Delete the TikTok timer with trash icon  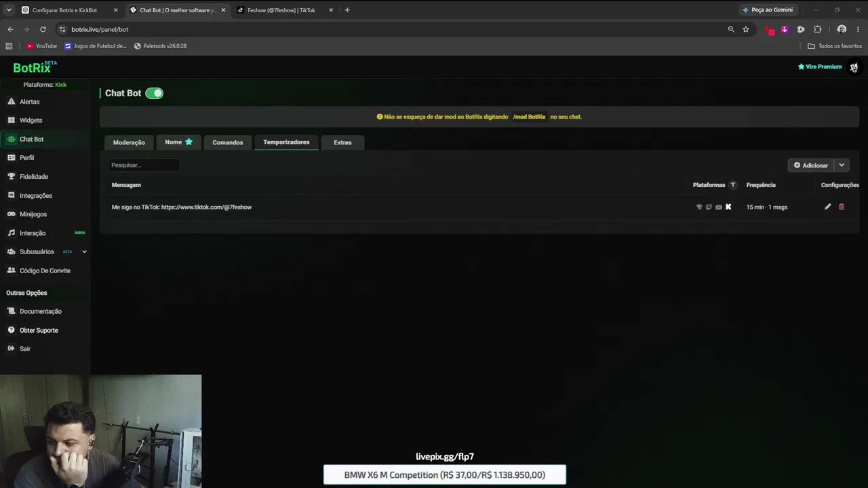pos(842,207)
